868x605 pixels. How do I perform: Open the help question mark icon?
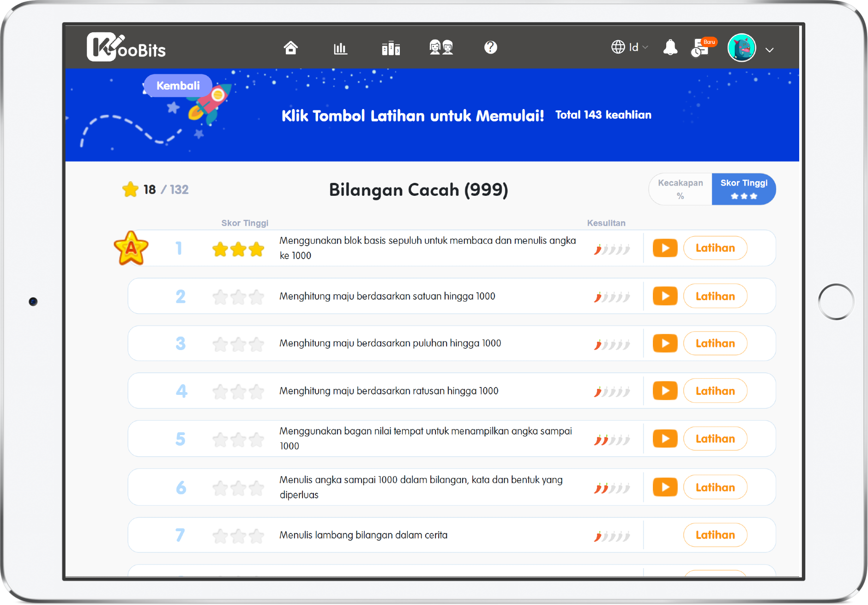pyautogui.click(x=490, y=47)
